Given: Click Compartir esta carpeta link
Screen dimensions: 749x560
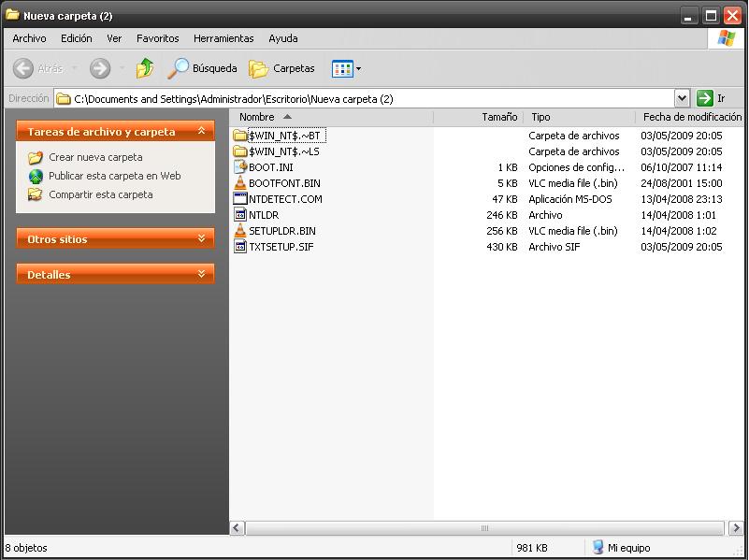Looking at the screenshot, I should pos(100,194).
